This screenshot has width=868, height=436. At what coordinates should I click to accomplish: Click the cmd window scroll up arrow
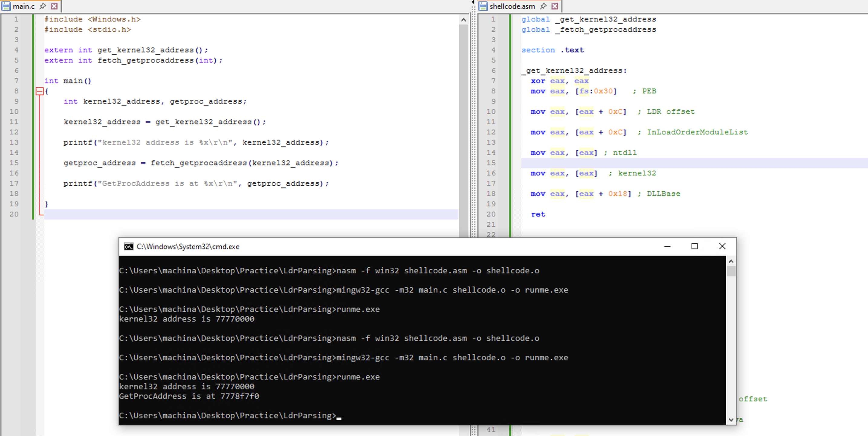click(731, 261)
